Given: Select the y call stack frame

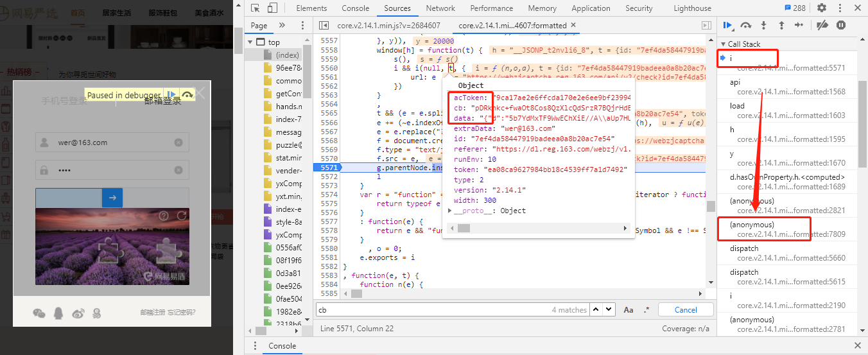Looking at the screenshot, I should pos(788,158).
